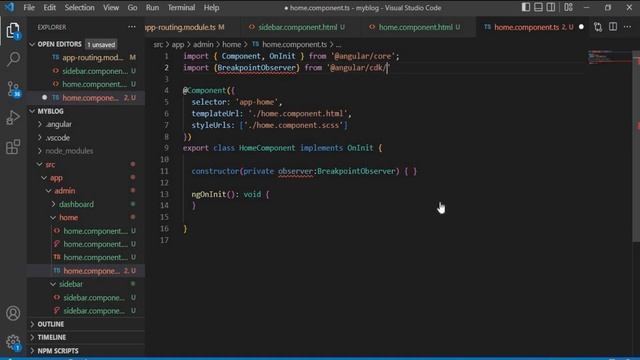Open the Run menu
The width and height of the screenshot is (640, 360).
tap(152, 7)
